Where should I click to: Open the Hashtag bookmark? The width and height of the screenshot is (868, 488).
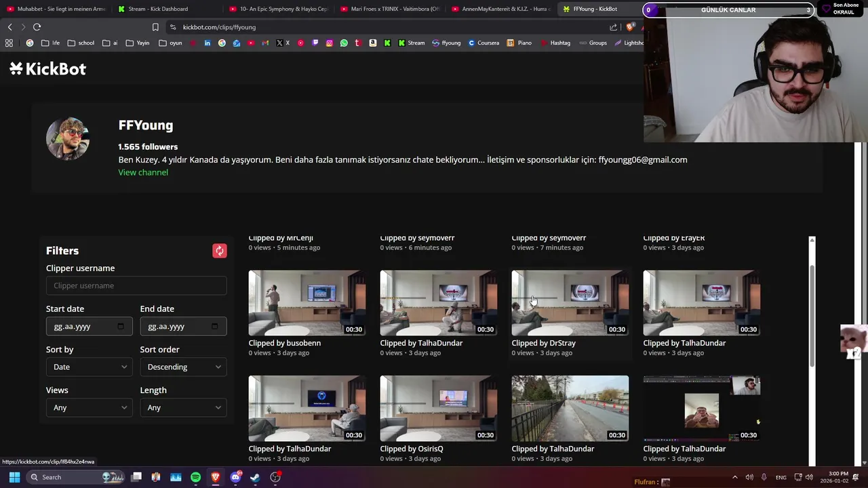[x=555, y=43]
